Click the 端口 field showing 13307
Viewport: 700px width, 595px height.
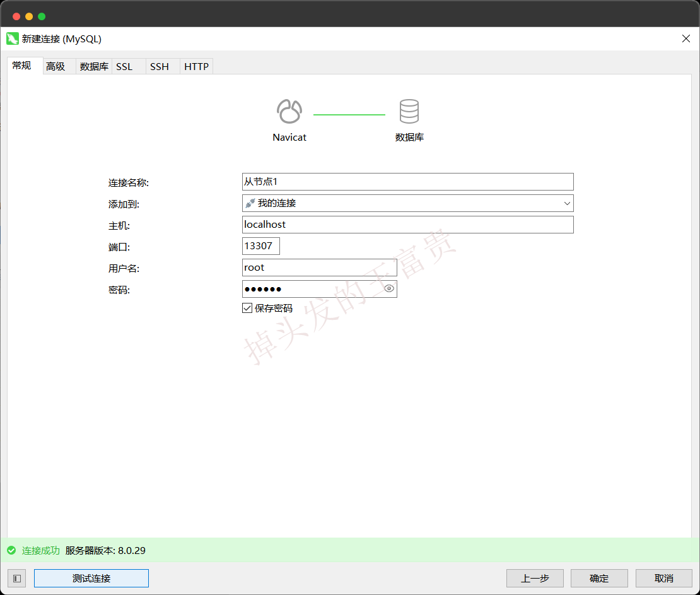[260, 246]
